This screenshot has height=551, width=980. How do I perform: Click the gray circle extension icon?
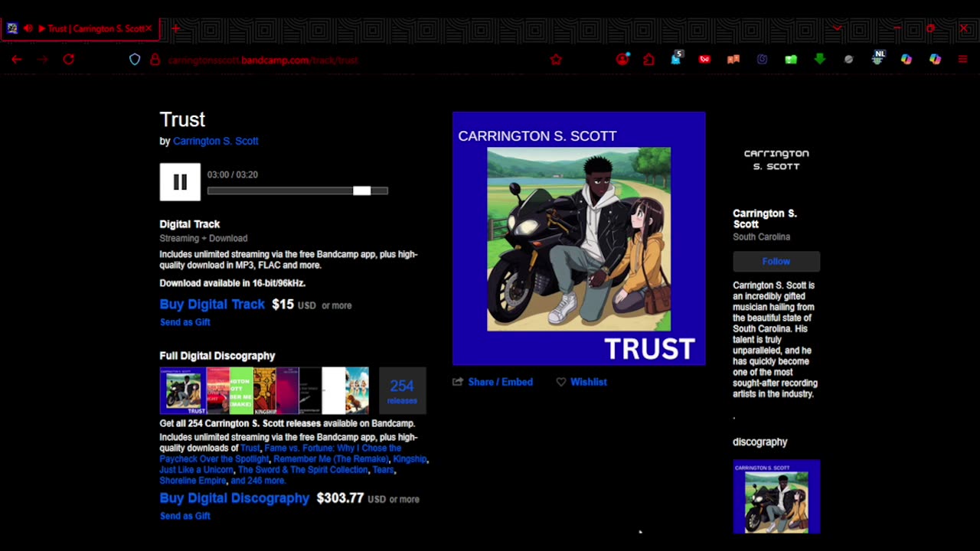point(848,60)
